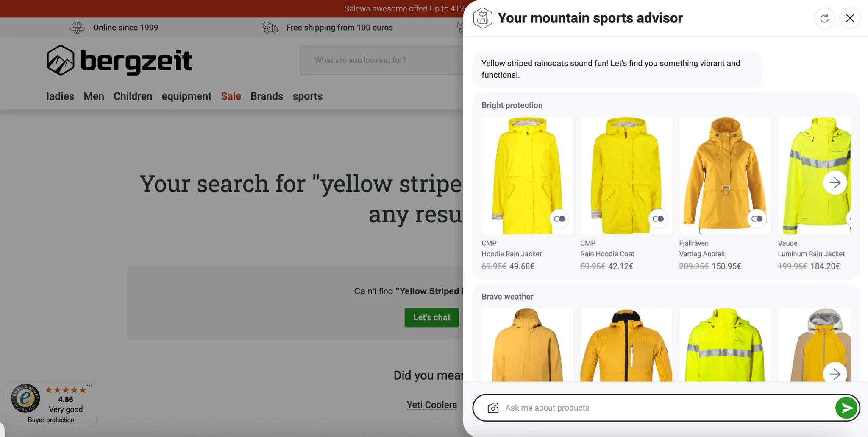Viewport: 868px width, 437px height.
Task: Click the free shipping truck icon
Action: (x=270, y=28)
